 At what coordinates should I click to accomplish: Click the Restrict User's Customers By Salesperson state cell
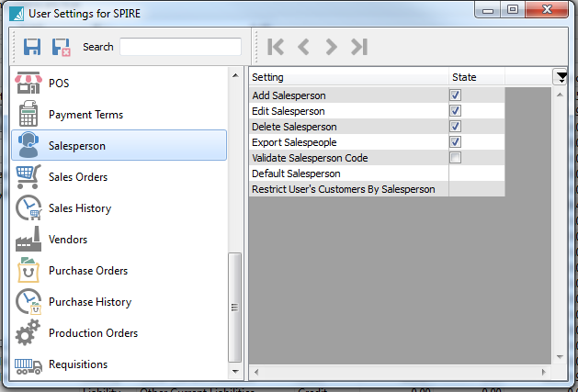pyautogui.click(x=476, y=189)
